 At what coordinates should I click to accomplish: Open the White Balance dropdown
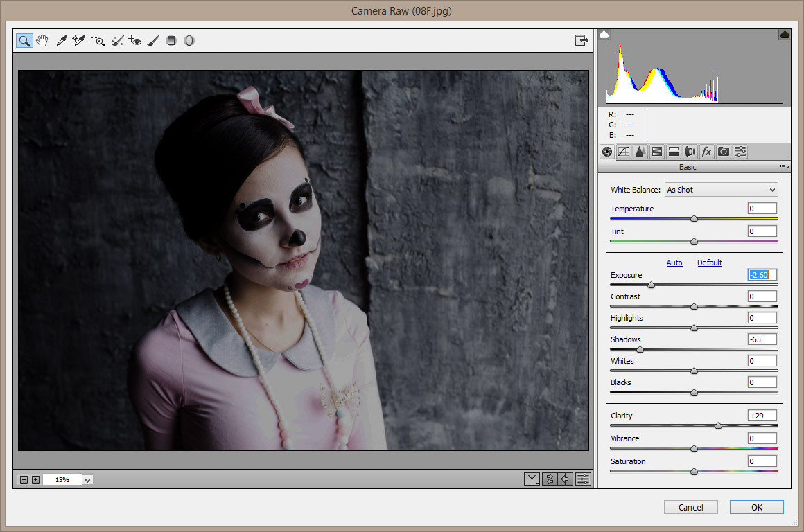[x=721, y=190]
